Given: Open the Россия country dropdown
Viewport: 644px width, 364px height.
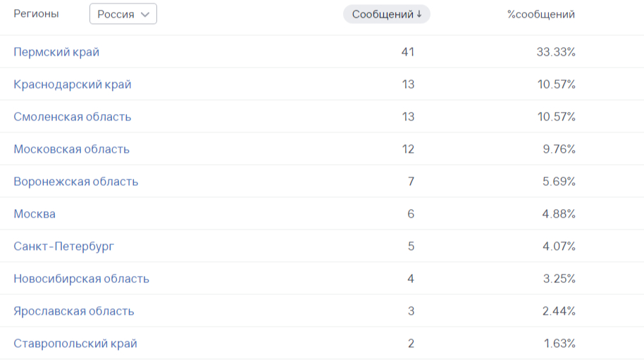Looking at the screenshot, I should 123,14.
